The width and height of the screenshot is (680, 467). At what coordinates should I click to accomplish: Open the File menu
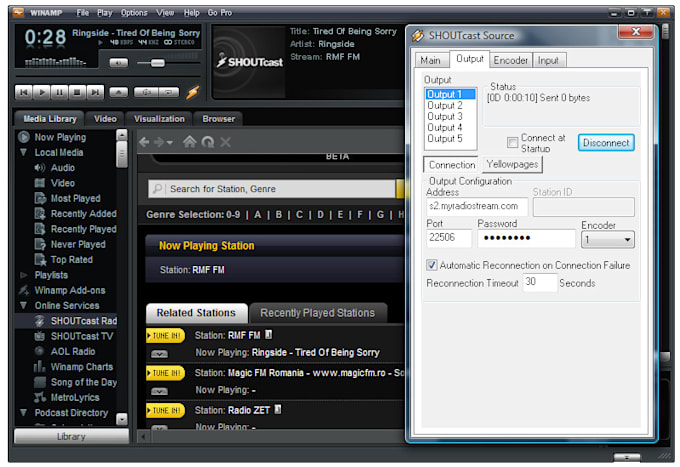tap(83, 13)
